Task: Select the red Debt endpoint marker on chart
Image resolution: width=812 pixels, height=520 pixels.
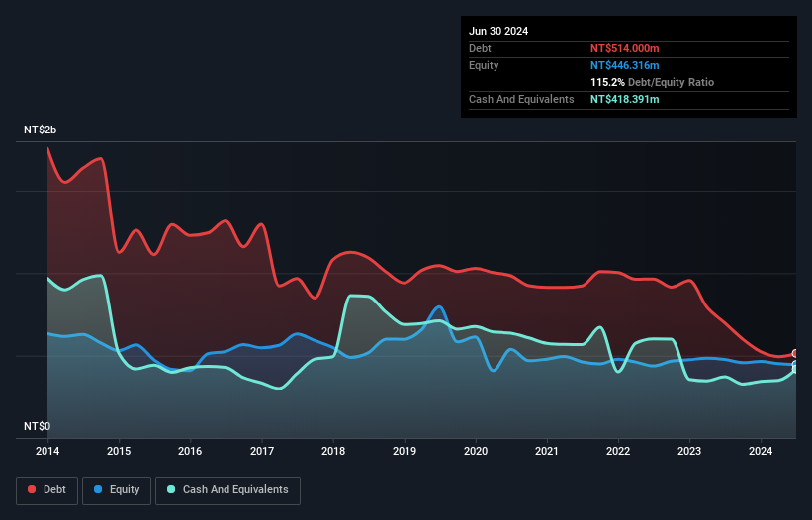Action: pos(795,353)
